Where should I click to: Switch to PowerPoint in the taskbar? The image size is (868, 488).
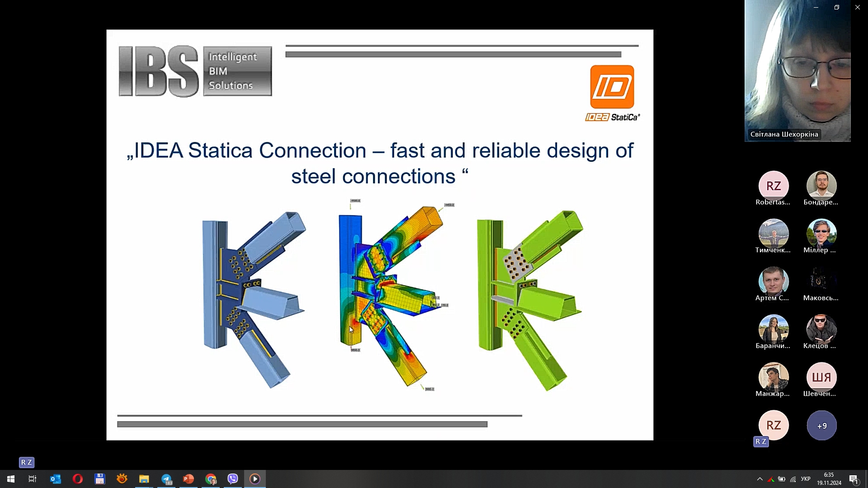[189, 479]
